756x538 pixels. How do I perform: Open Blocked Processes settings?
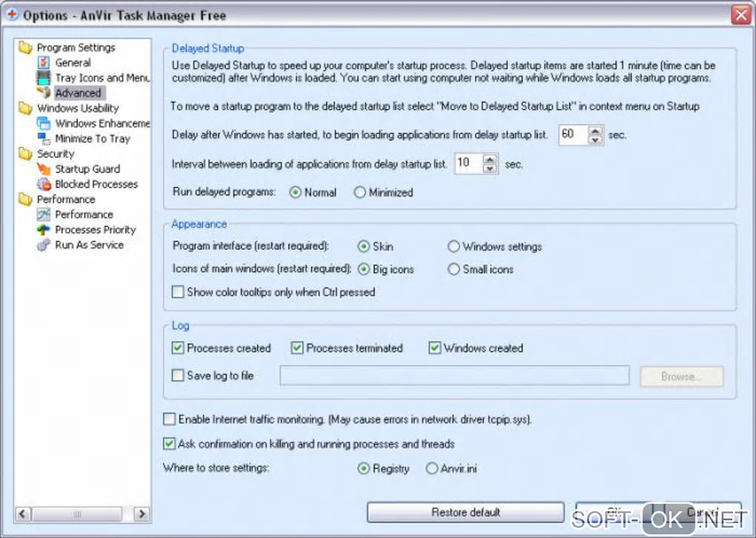(x=96, y=185)
